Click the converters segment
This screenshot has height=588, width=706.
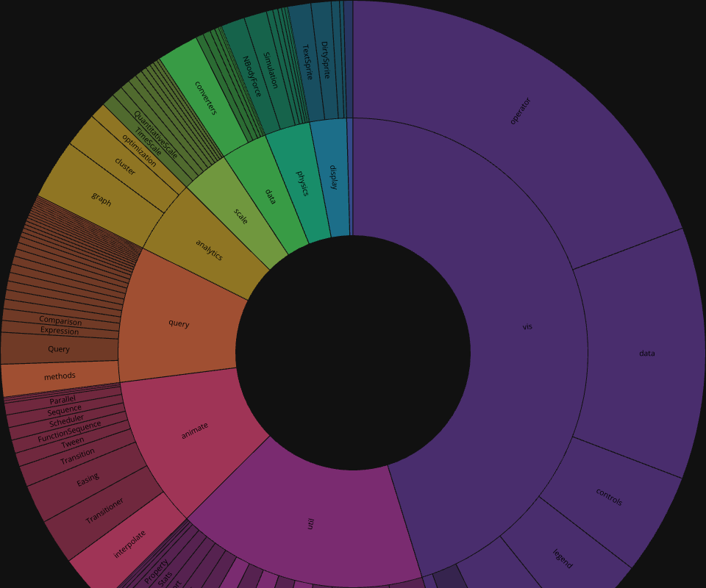tap(206, 98)
